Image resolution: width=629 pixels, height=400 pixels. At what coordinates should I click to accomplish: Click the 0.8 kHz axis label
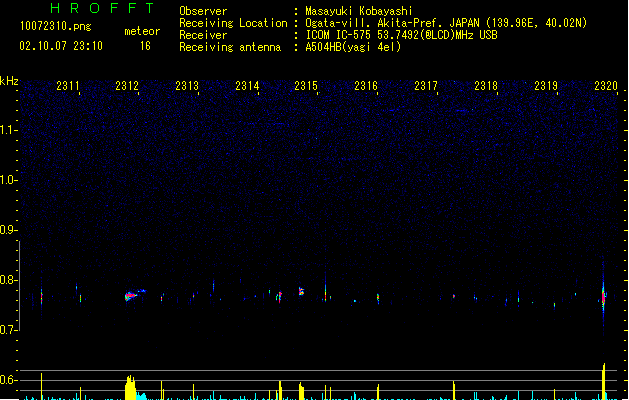[8, 280]
